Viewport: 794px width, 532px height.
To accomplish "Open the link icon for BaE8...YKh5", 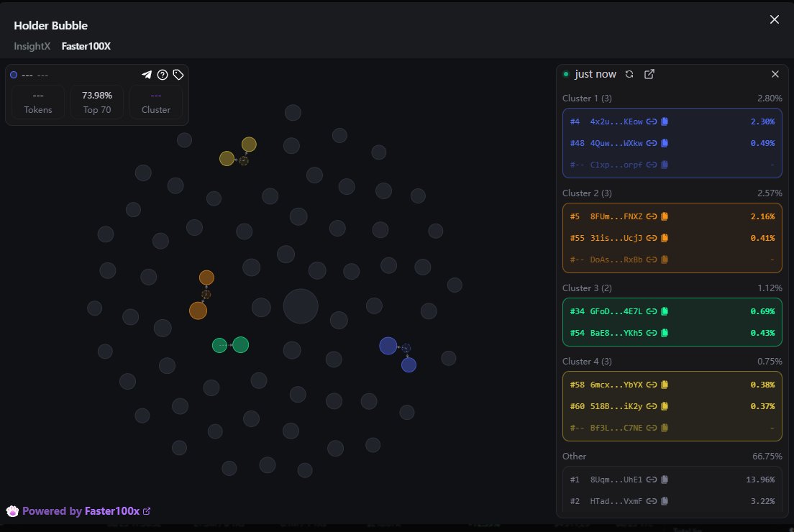I will tap(652, 333).
